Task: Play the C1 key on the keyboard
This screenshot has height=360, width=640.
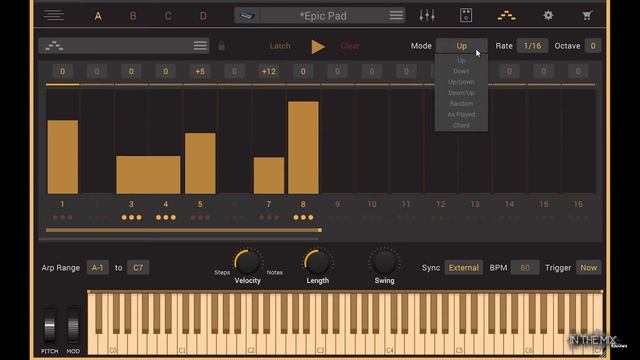Action: tap(181, 345)
